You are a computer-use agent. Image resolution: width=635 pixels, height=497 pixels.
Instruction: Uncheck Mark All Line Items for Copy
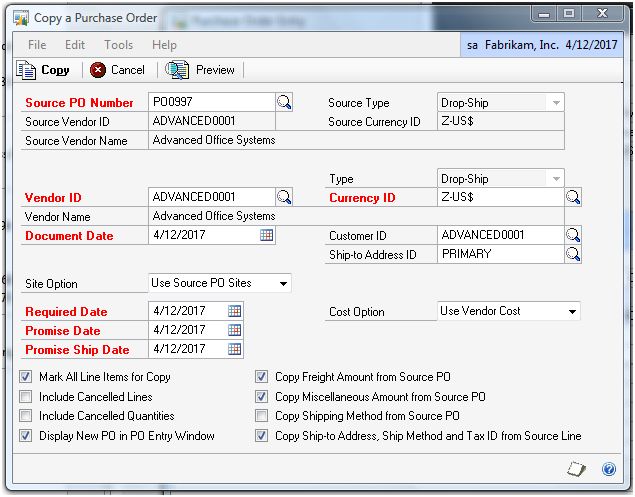pos(26,377)
